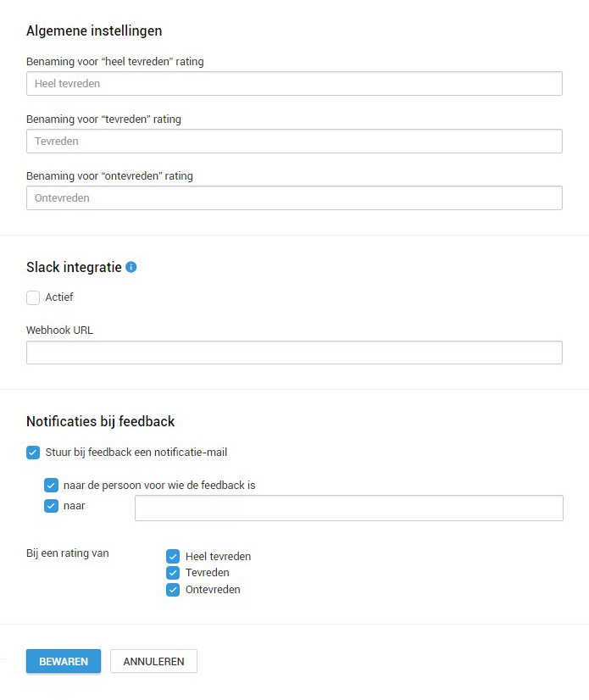Select the 'Ontevreden' placeholder text field

[294, 198]
